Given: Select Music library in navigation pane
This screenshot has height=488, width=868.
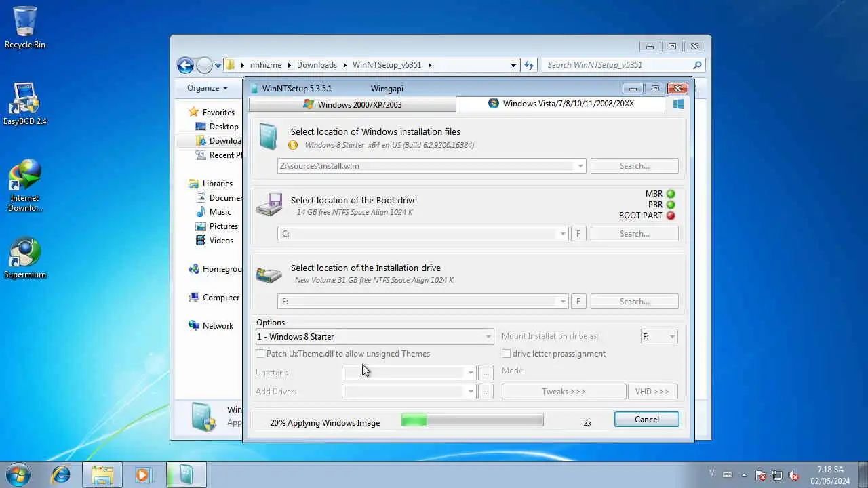Looking at the screenshot, I should point(220,212).
